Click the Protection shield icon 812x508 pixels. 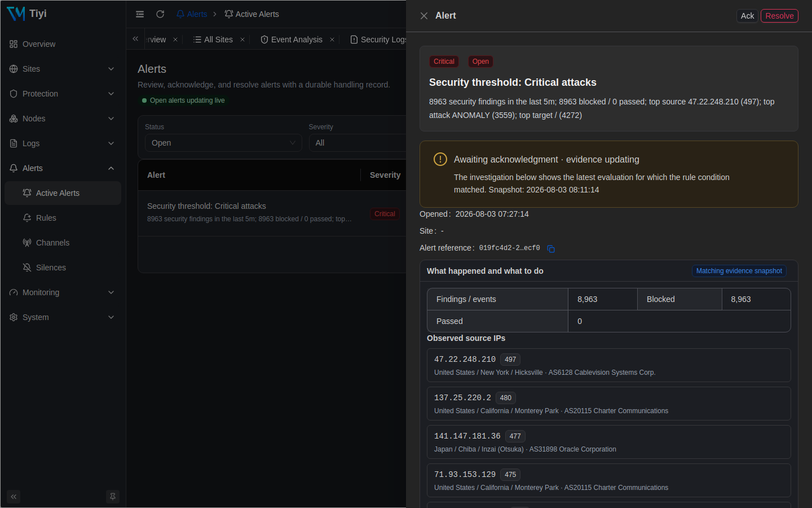(14, 94)
